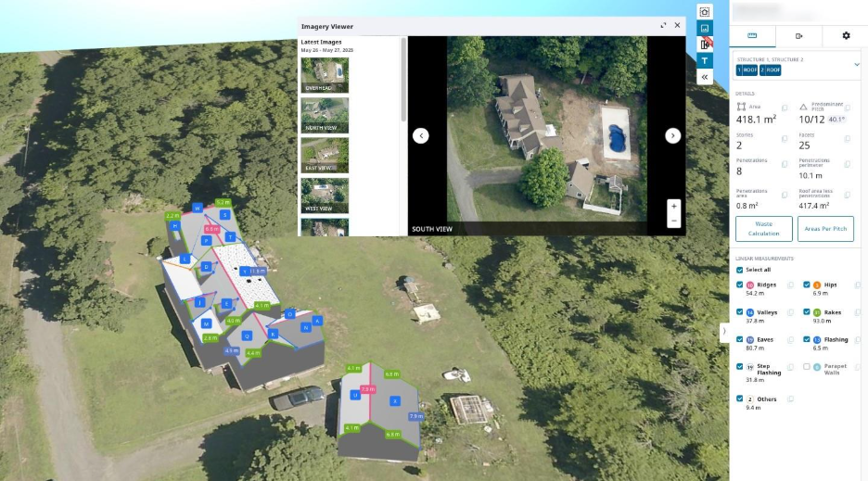The width and height of the screenshot is (868, 481).
Task: Select the 2 ROOF structure chip
Action: (770, 70)
